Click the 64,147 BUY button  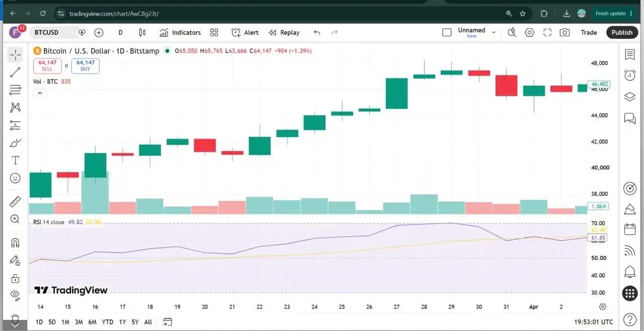(86, 65)
